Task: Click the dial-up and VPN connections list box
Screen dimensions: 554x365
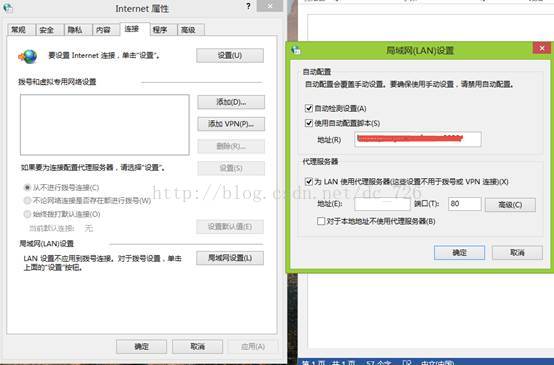Action: click(105, 125)
